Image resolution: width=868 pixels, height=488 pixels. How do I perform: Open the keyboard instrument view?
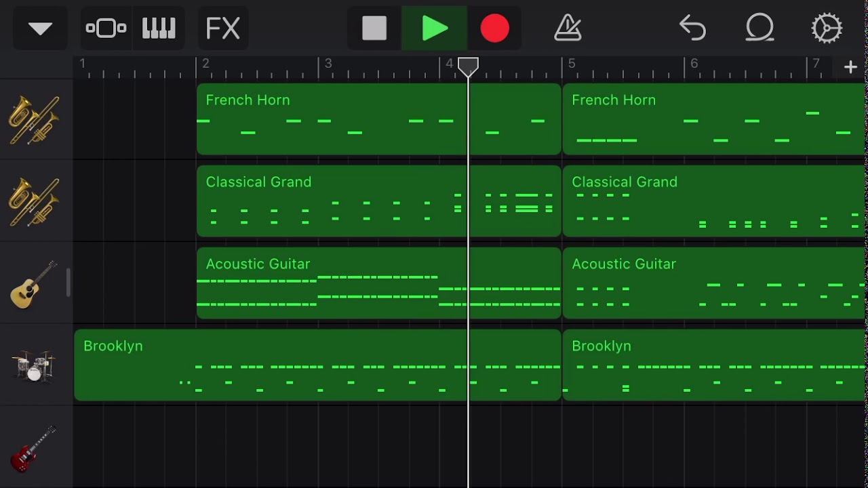pyautogui.click(x=159, y=28)
